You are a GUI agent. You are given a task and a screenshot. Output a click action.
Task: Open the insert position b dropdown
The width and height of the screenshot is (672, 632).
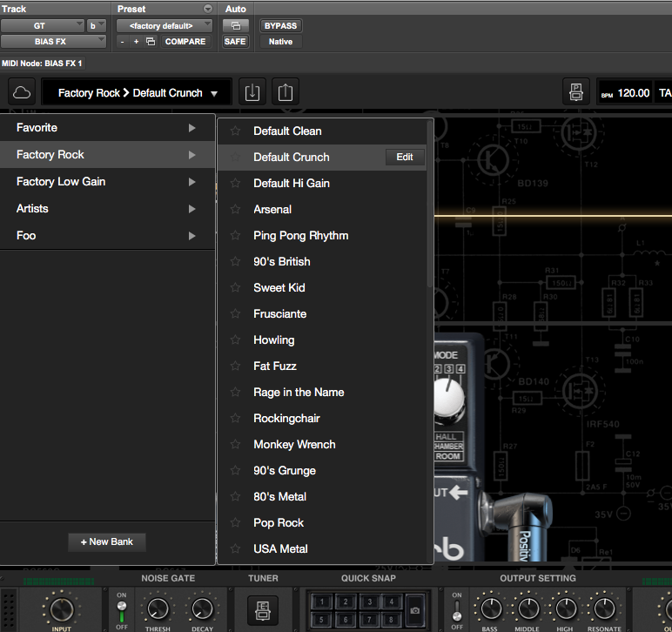click(x=96, y=26)
